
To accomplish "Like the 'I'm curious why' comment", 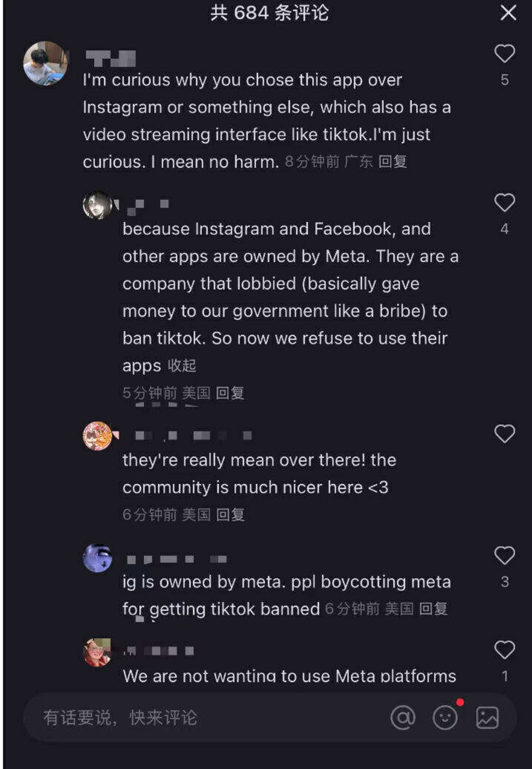I will [504, 54].
